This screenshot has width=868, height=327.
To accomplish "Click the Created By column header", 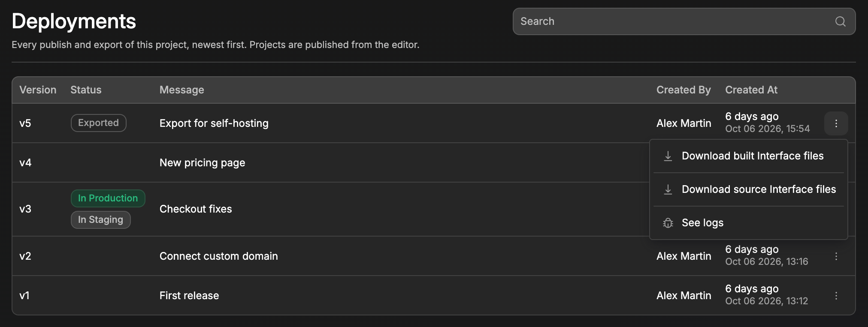I will click(684, 90).
